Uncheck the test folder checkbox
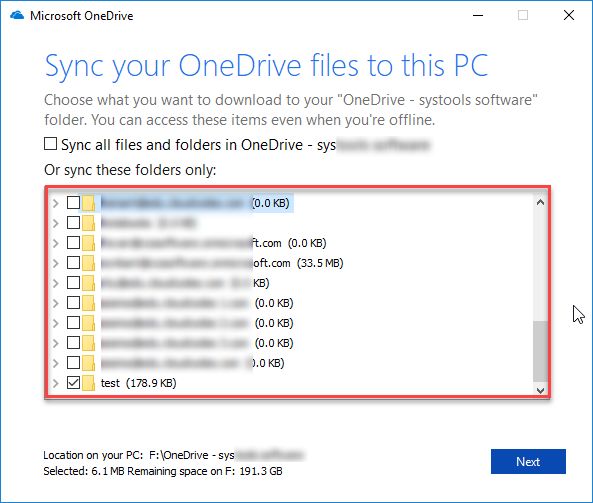Viewport: 593px width, 503px height. point(73,382)
